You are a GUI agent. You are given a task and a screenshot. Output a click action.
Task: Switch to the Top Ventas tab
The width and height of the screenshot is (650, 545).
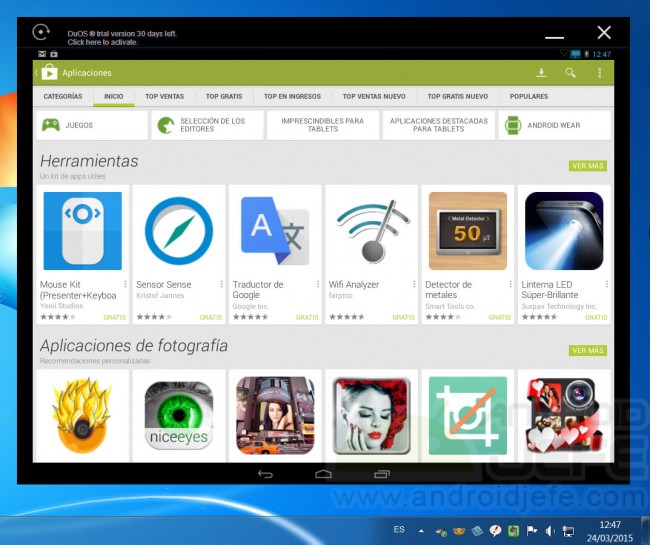click(165, 96)
